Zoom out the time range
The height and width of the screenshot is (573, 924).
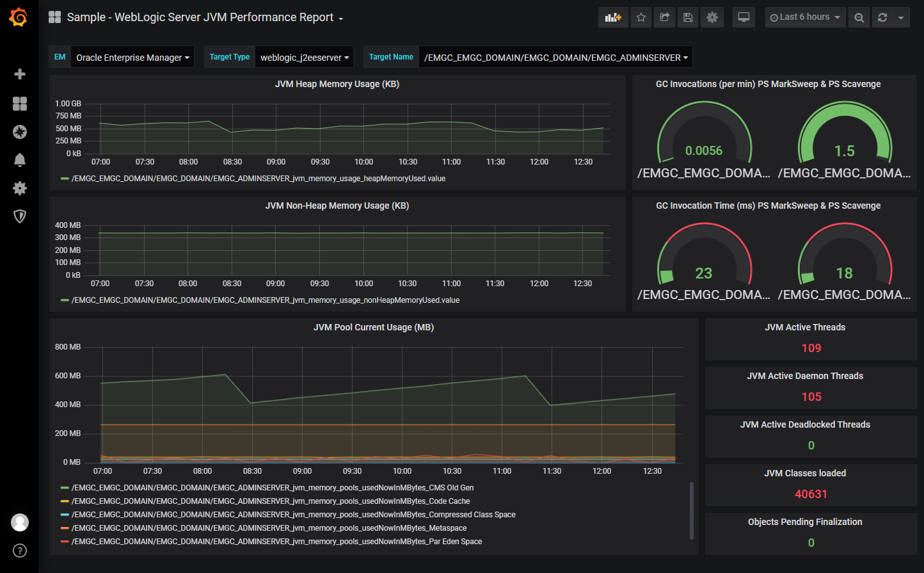pos(859,17)
